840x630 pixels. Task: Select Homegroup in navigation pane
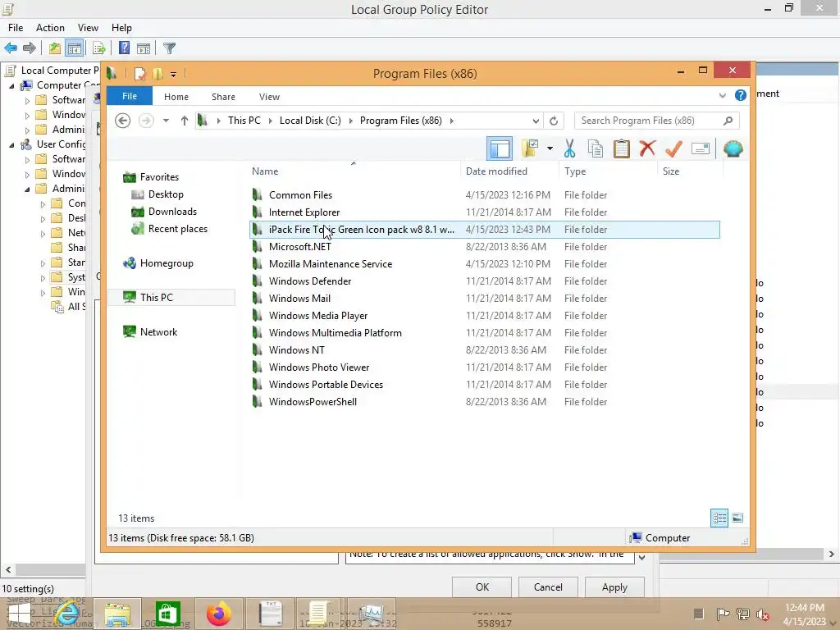click(x=166, y=263)
